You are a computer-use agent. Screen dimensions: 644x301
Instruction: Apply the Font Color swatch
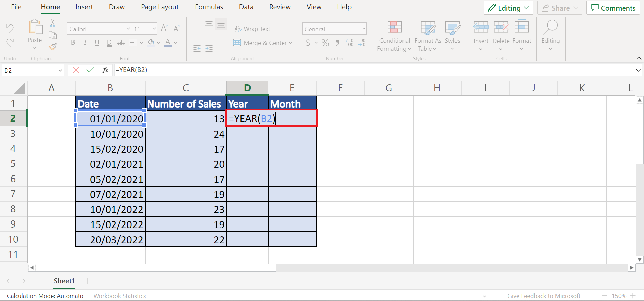click(168, 43)
